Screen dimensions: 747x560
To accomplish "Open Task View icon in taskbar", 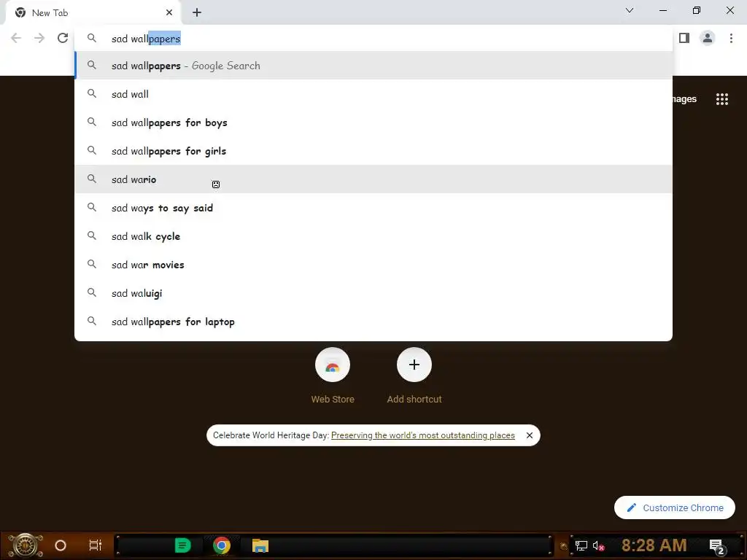I will point(96,545).
